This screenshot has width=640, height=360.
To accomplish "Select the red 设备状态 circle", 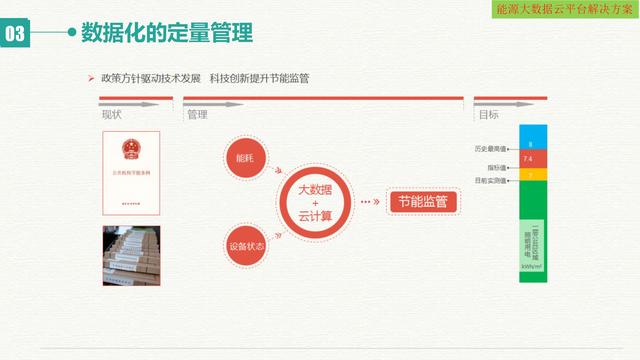I will coord(246,246).
